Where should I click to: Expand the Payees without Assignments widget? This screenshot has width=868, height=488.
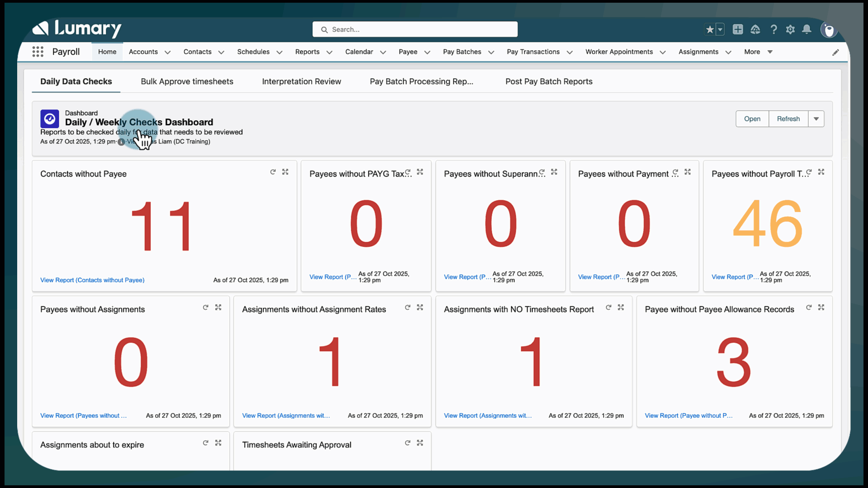(218, 307)
